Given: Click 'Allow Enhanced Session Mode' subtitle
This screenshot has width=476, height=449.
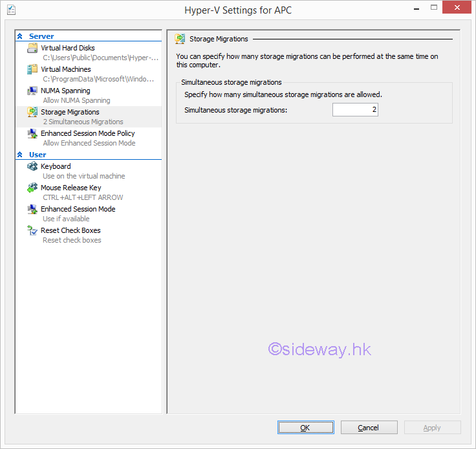Looking at the screenshot, I should click(x=89, y=143).
